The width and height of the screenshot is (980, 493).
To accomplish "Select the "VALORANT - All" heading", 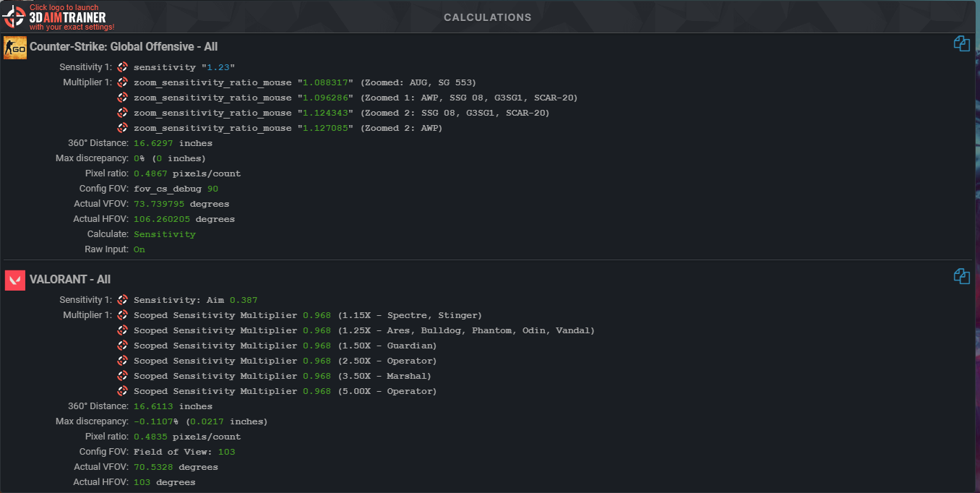I will coord(70,280).
